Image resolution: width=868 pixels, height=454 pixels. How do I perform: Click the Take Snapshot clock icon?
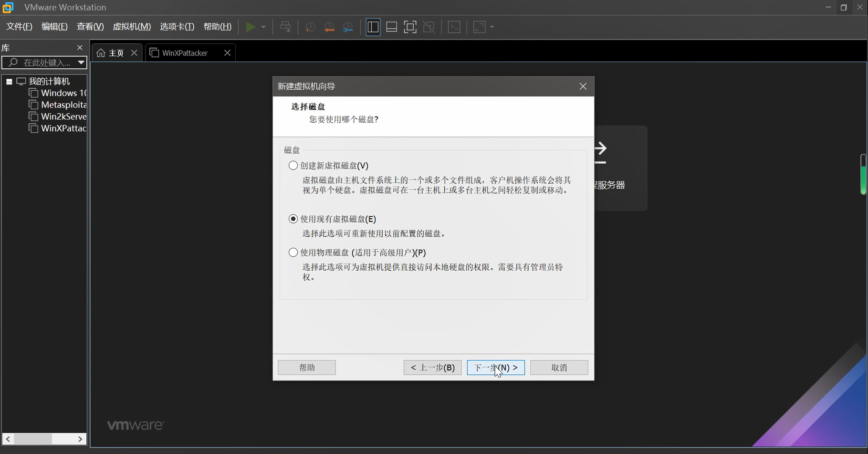point(310,27)
